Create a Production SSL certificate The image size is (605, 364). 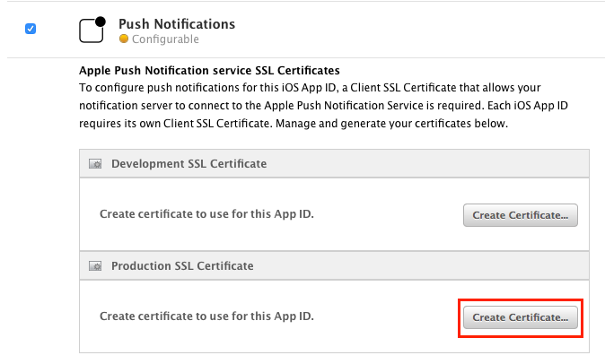(521, 317)
